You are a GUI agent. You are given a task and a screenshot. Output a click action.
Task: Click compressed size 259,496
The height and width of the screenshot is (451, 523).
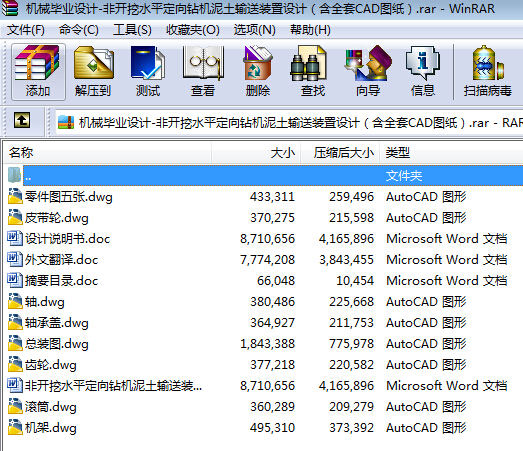(352, 197)
